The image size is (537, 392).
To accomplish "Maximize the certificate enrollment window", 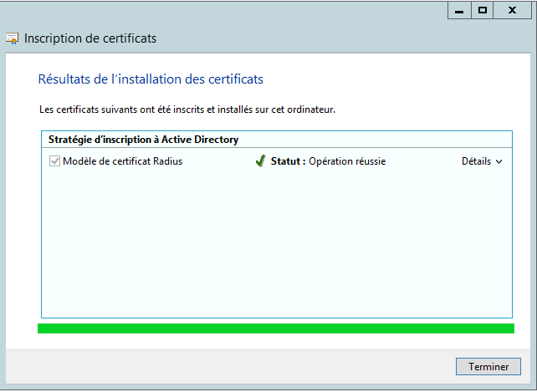I will pyautogui.click(x=483, y=10).
